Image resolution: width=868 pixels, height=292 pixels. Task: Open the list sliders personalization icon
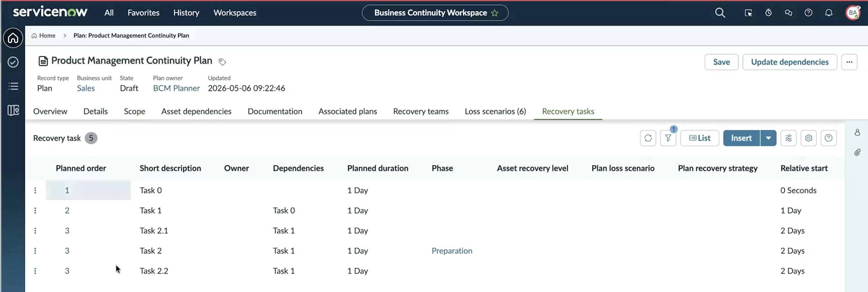788,138
